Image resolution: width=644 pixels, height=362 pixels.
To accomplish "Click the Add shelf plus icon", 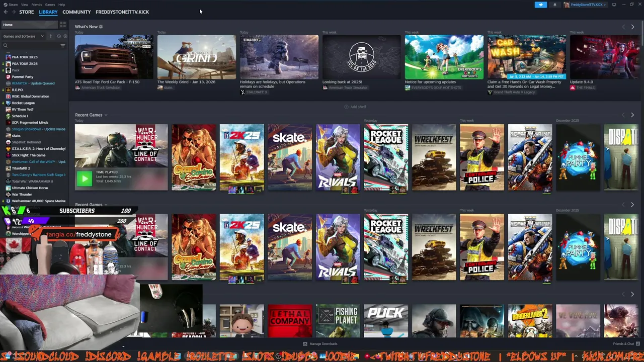I will 346,107.
